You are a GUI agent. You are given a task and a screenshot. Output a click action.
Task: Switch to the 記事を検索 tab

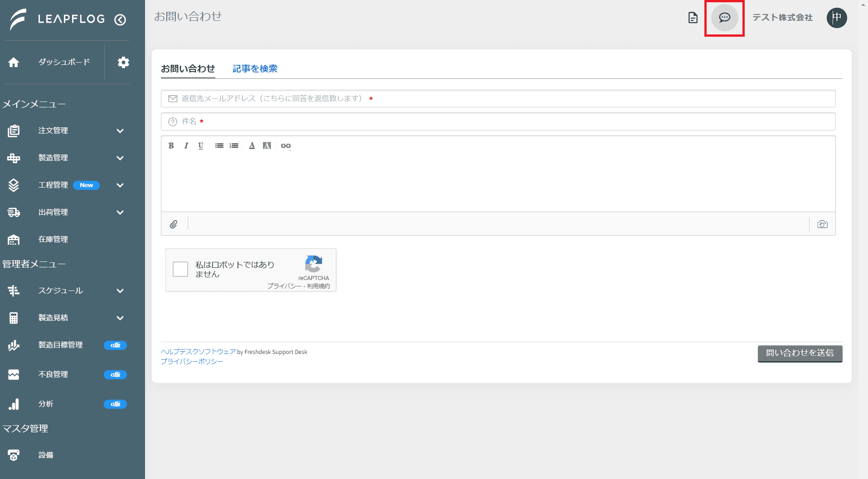(255, 68)
